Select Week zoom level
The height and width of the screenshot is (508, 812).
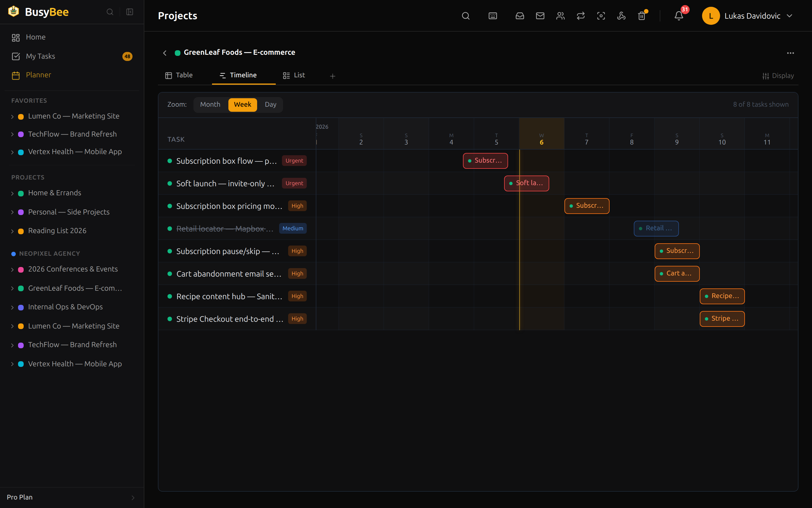coord(242,104)
